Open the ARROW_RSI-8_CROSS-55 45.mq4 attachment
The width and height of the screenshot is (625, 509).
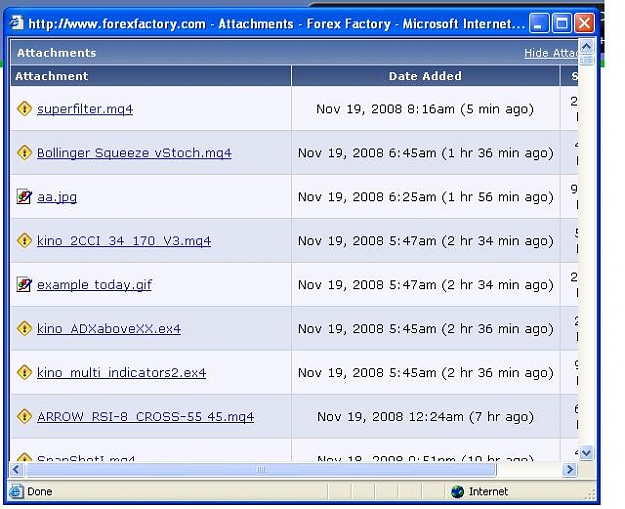pos(145,417)
